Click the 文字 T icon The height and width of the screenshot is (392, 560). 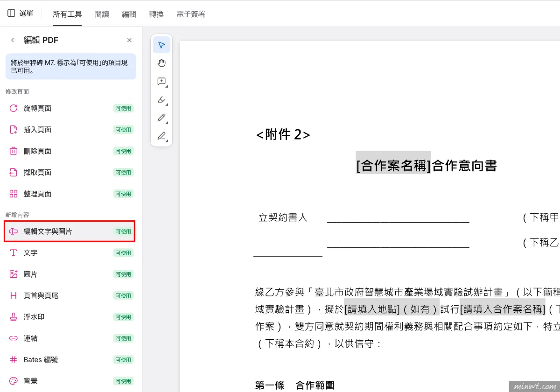[14, 253]
